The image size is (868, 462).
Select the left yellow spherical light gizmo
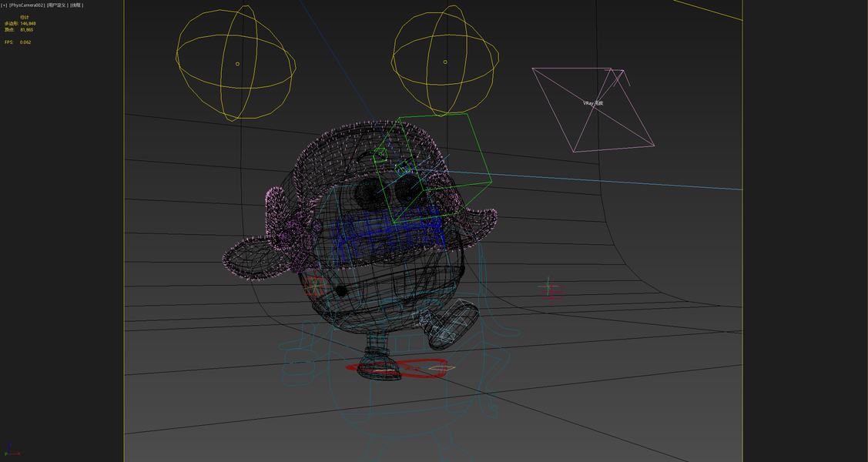[236, 63]
